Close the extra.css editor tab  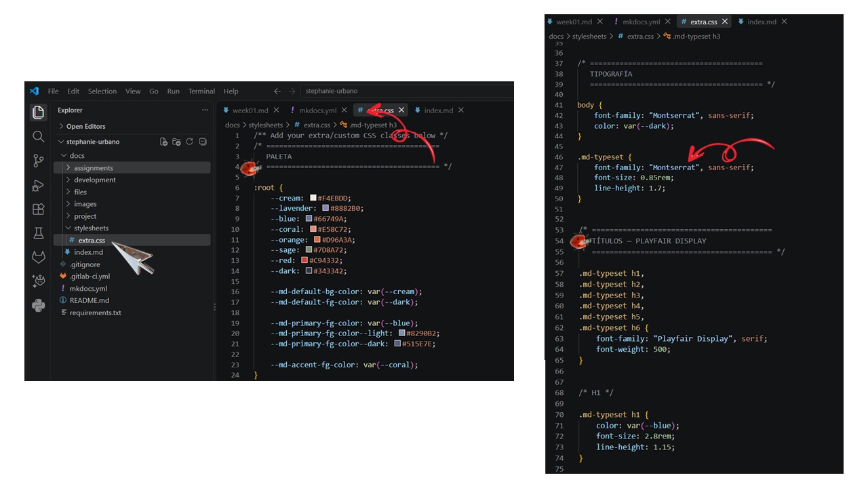click(x=401, y=110)
